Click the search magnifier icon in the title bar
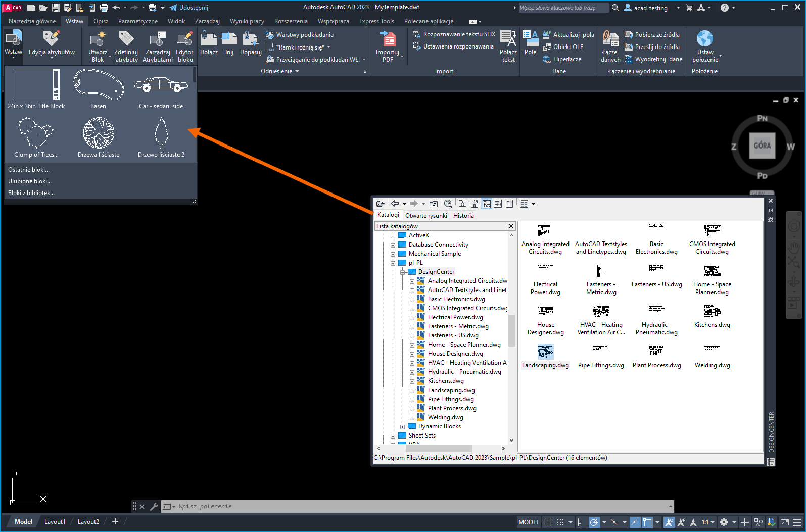This screenshot has height=532, width=806. pos(615,8)
